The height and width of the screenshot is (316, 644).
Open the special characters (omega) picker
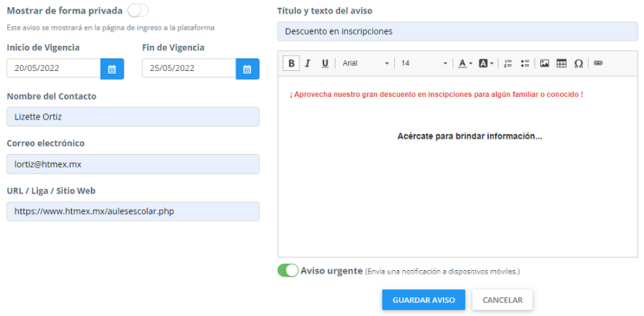pyautogui.click(x=578, y=63)
